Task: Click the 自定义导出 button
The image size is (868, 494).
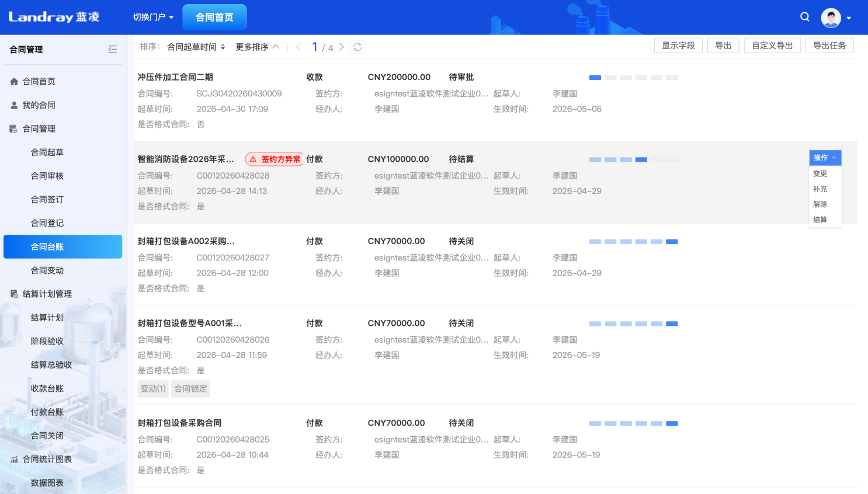Action: pos(772,46)
